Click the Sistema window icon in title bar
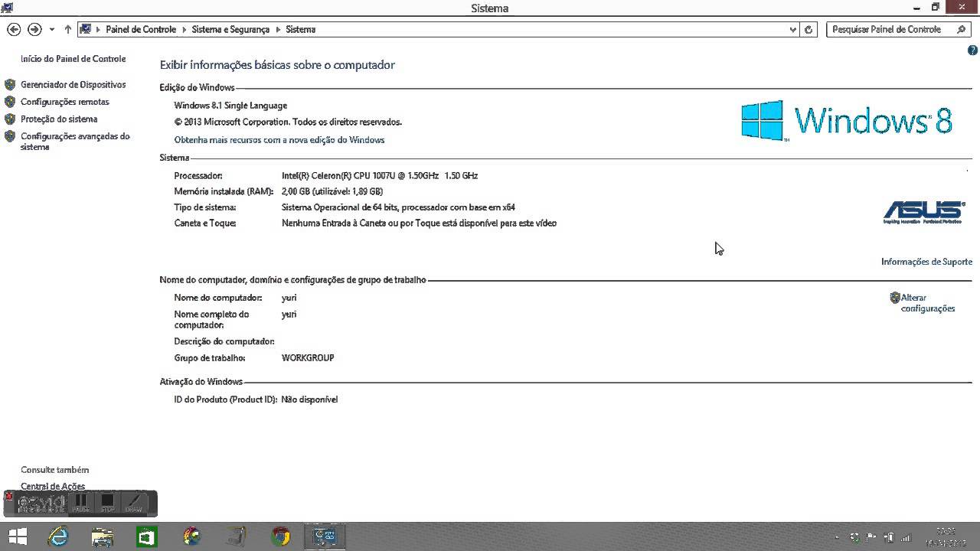Screen dimensions: 980x551 (x=7, y=8)
